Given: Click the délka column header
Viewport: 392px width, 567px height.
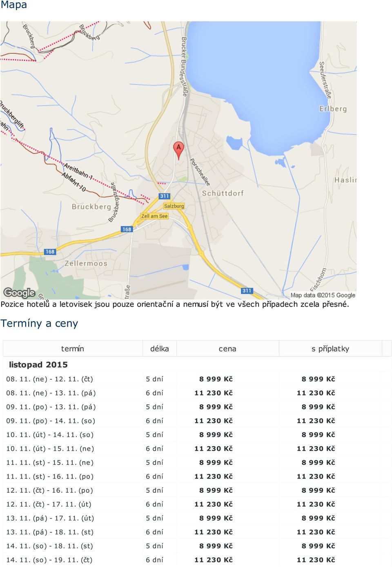Looking at the screenshot, I should [159, 349].
